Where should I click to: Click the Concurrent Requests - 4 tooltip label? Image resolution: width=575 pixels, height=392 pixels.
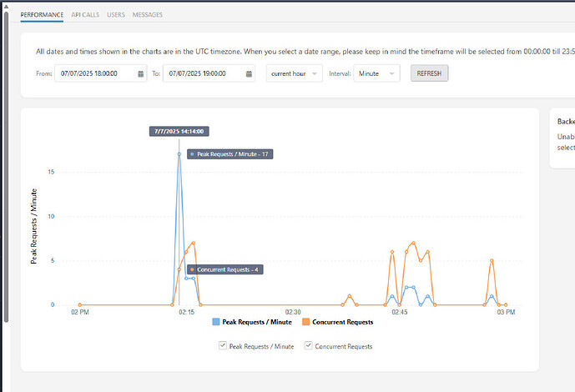point(225,269)
